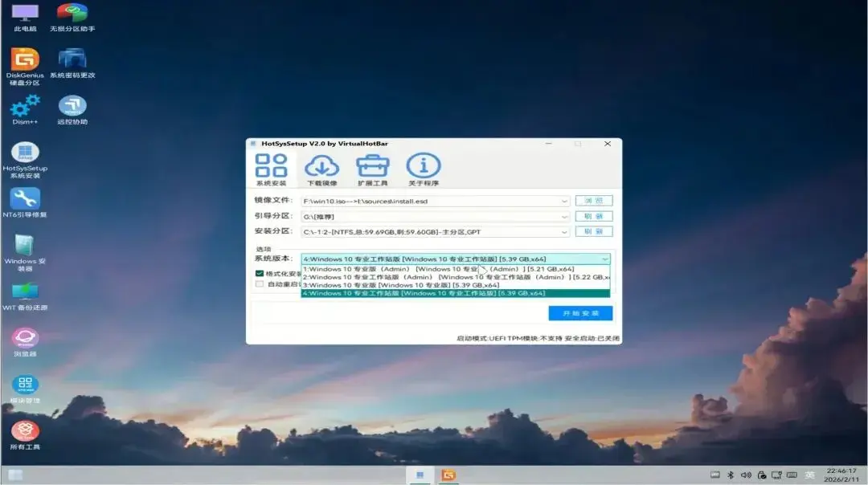Viewport: 868px width, 485px height.
Task: Open the DiskGenius desktop icon
Action: (25, 59)
